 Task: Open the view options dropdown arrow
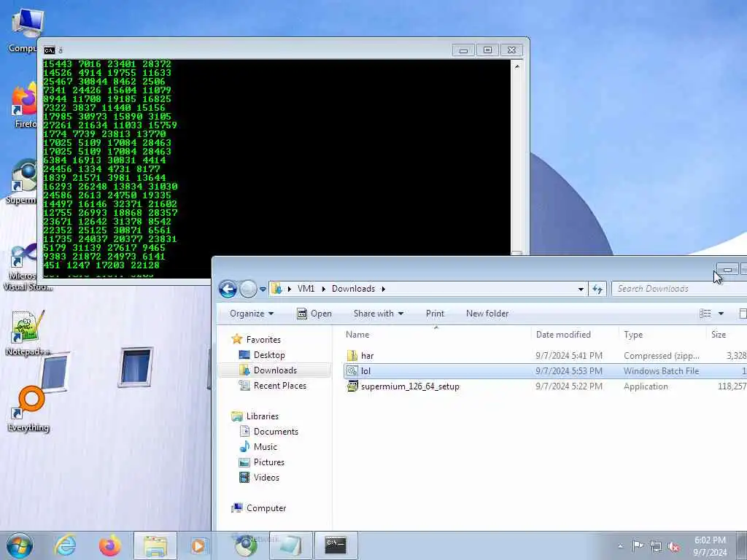pyautogui.click(x=721, y=314)
